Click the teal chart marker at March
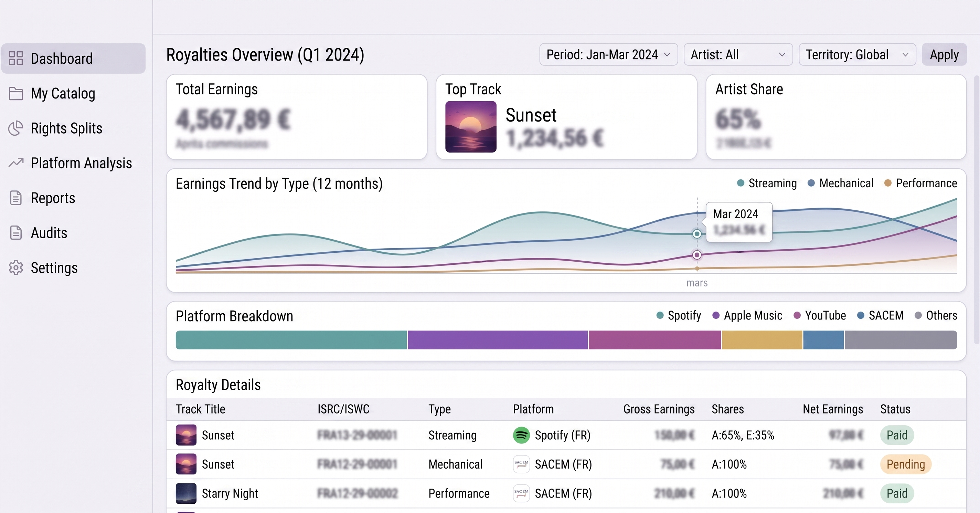Image resolution: width=980 pixels, height=513 pixels. 697,234
